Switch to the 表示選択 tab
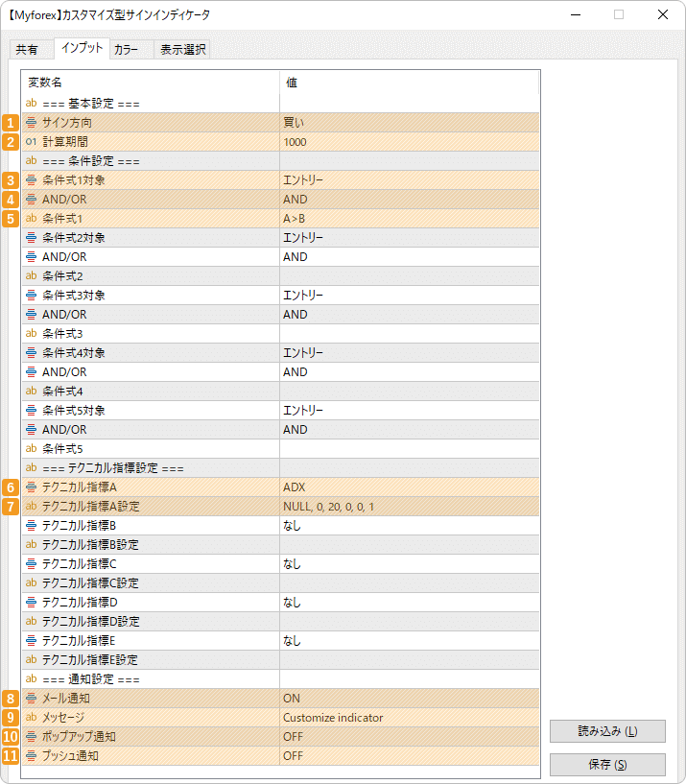 [181, 50]
